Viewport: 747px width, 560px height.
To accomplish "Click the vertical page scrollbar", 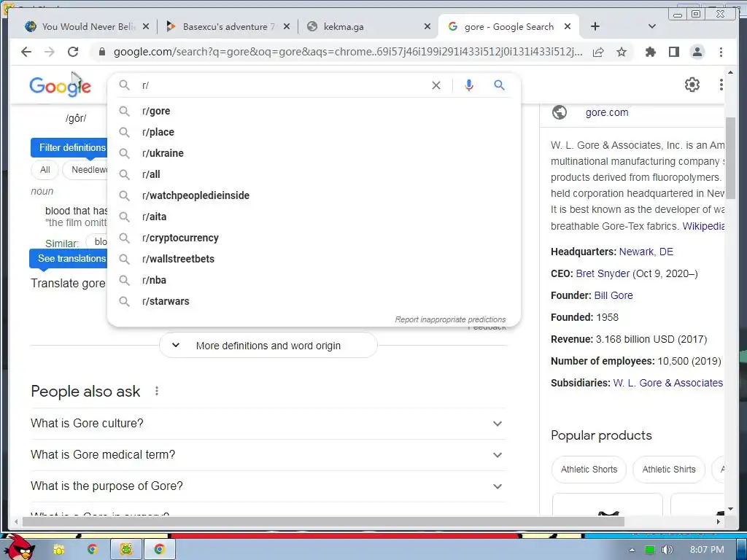I will (729, 157).
